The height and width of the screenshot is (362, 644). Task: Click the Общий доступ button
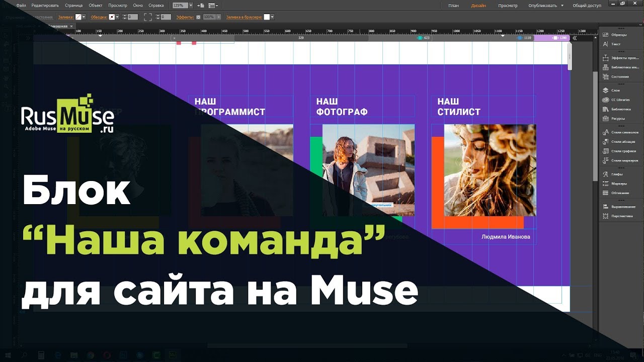click(587, 6)
